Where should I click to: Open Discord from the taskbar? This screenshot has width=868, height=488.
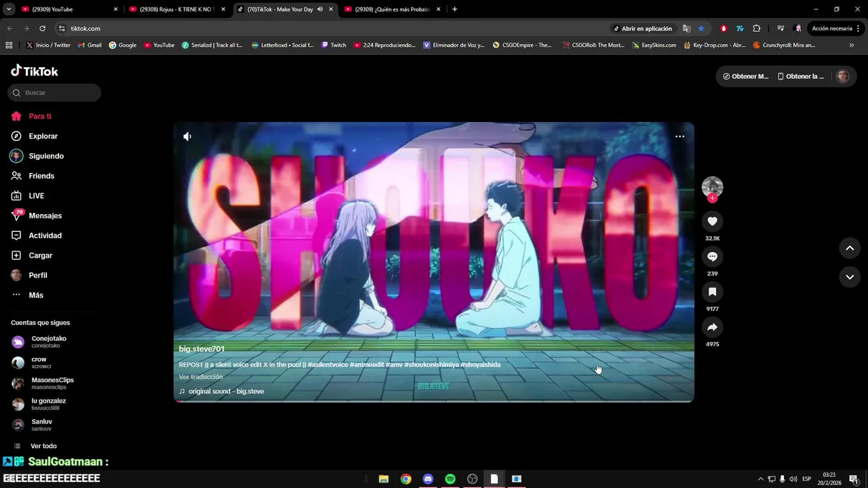(428, 479)
